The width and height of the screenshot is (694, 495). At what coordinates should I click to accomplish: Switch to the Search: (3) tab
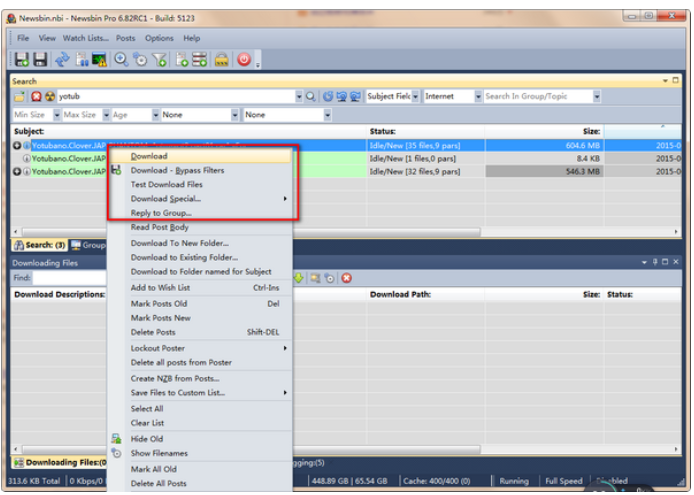point(40,245)
